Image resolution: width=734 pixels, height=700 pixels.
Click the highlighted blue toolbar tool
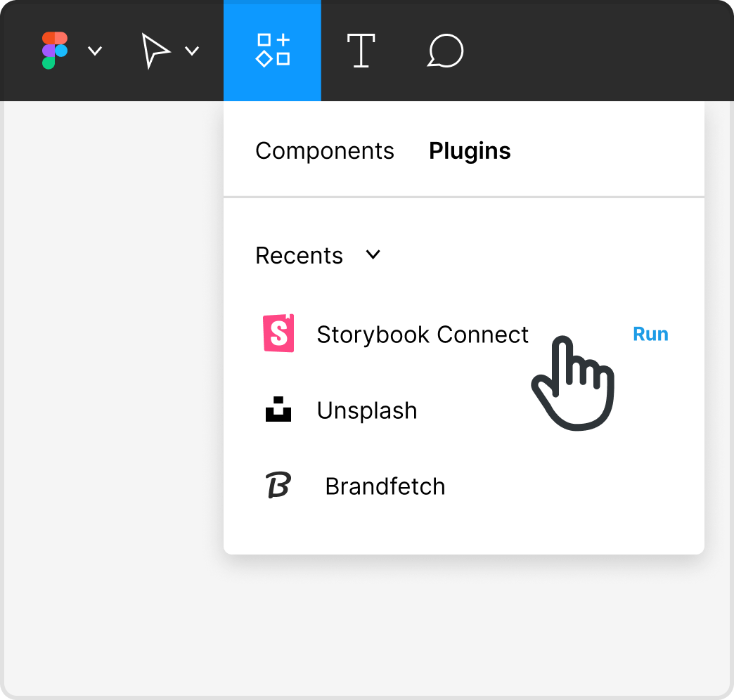pyautogui.click(x=272, y=51)
